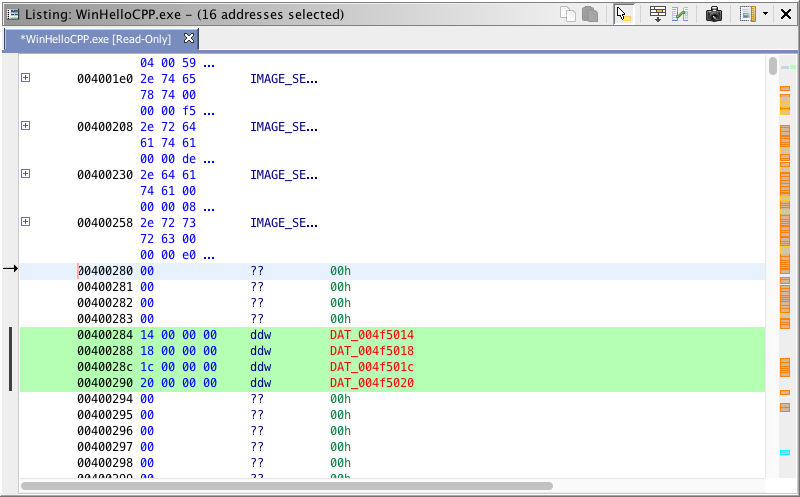Click address 00400288 in the listing
This screenshot has height=497, width=800.
click(x=105, y=351)
